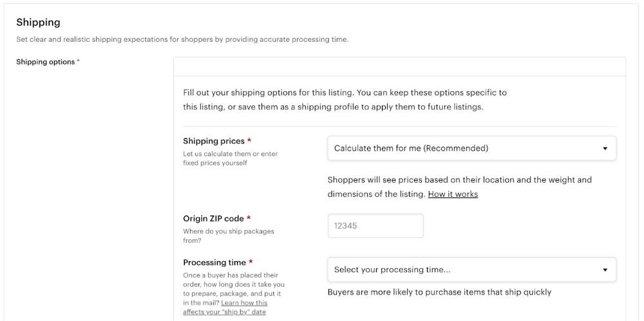Click the caret arrow in Processing time selector
Viewport: 644px width, 321px height.
(605, 270)
